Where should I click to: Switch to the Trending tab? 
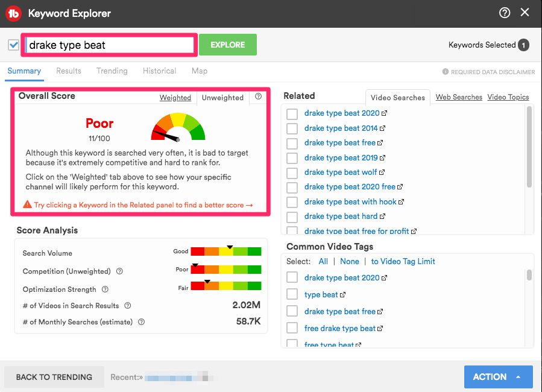112,71
